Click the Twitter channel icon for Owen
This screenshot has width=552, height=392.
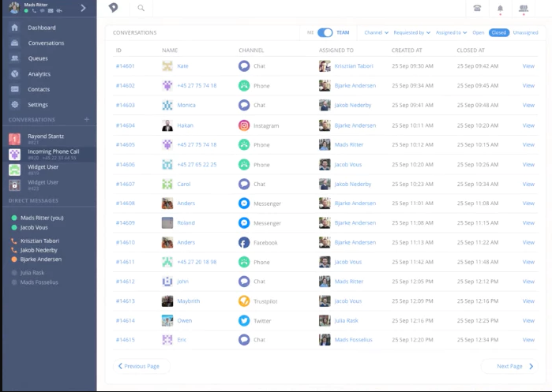(244, 321)
